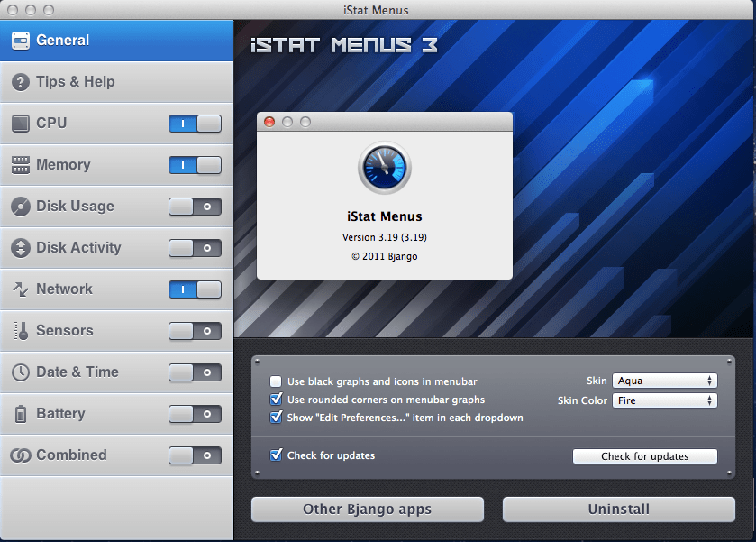Image resolution: width=756 pixels, height=542 pixels.
Task: Open the Disk Activity settings section
Action: coord(116,248)
